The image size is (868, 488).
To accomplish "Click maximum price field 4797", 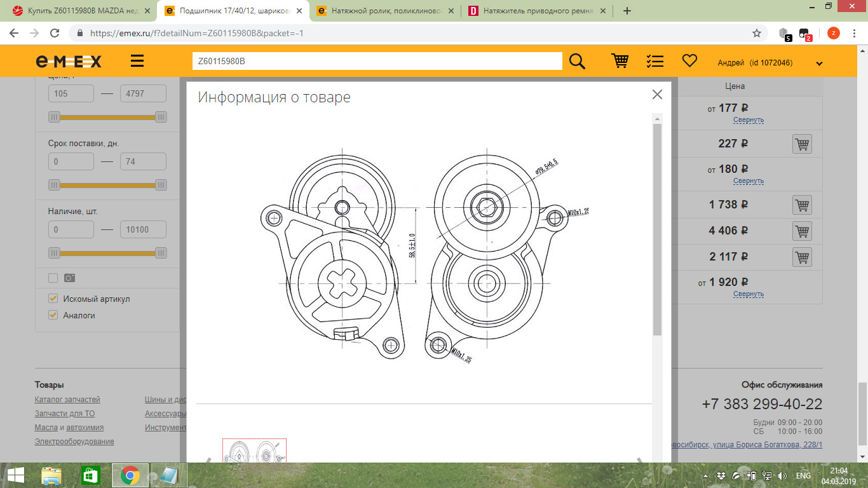I will click(x=143, y=93).
